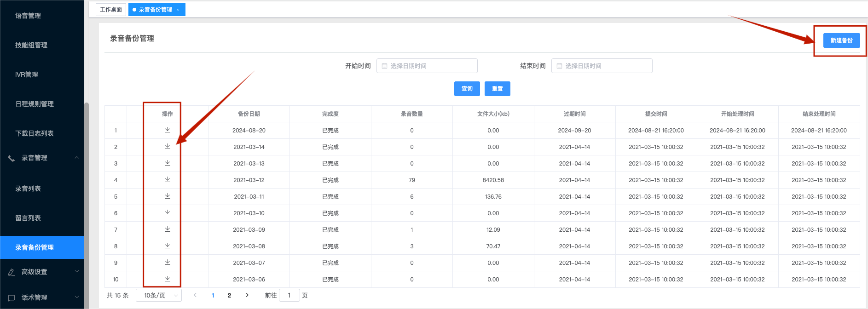Click file size cell 12.09
The height and width of the screenshot is (309, 868).
pos(493,230)
